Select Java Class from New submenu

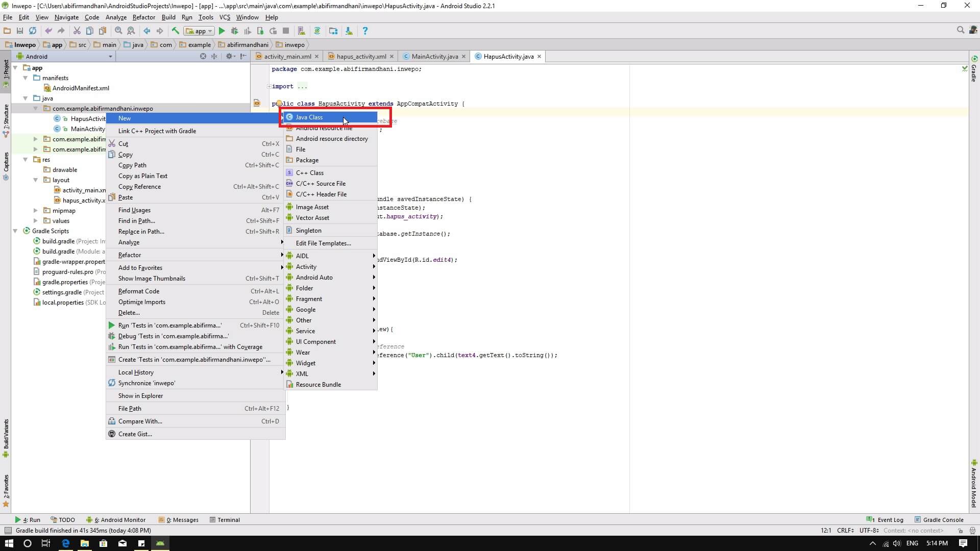309,117
